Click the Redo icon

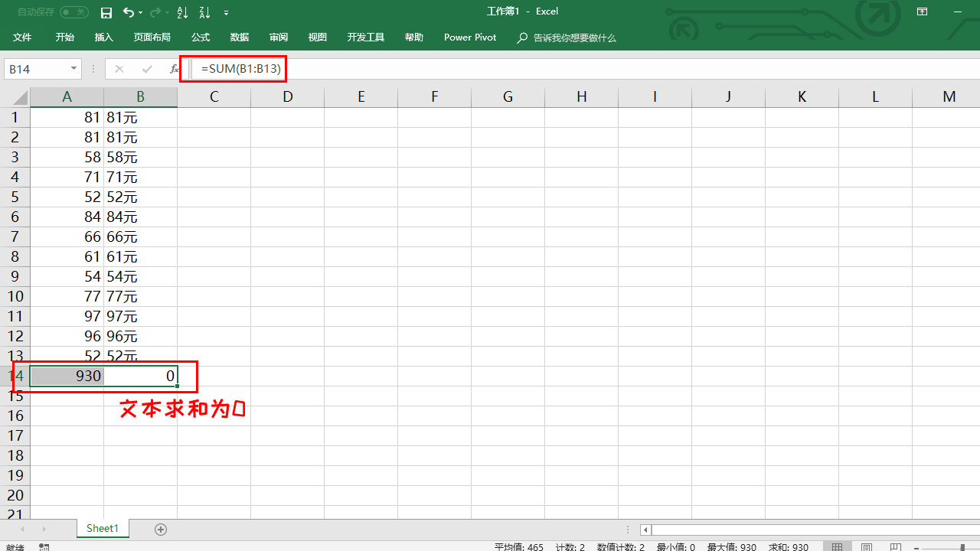coord(155,13)
